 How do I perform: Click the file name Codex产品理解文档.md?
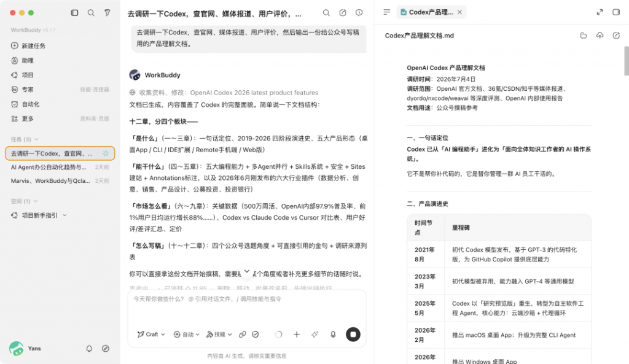419,36
